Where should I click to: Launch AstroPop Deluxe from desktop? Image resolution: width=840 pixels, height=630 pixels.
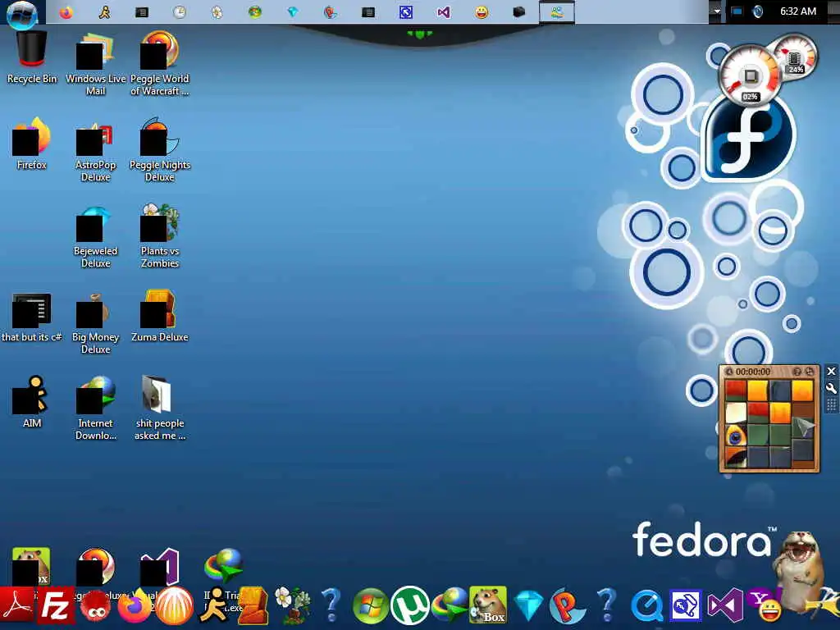pyautogui.click(x=95, y=152)
